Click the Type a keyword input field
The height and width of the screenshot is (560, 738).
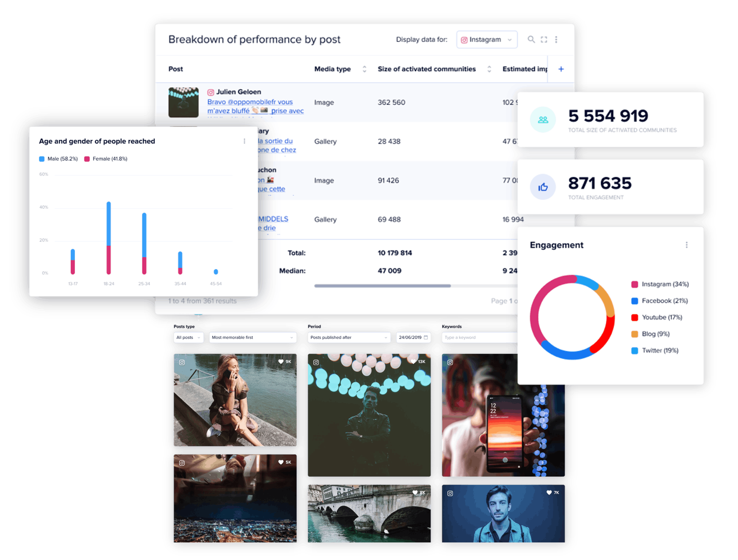tap(479, 338)
